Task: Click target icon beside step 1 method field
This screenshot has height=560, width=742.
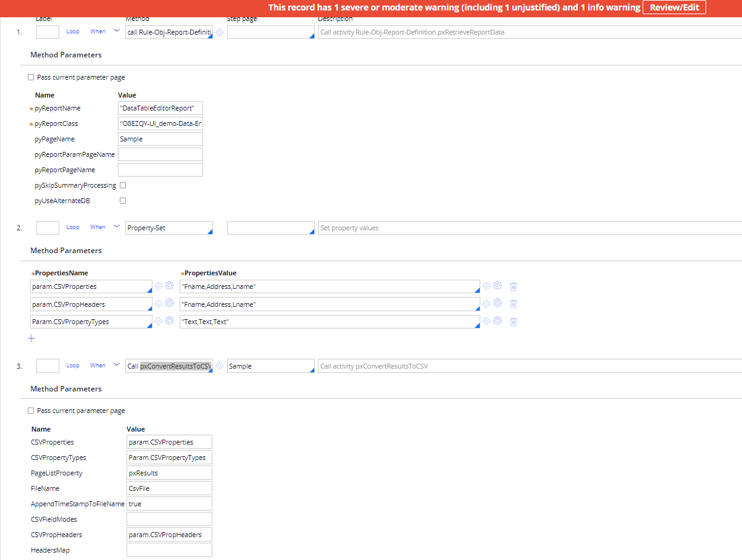Action: pos(219,32)
